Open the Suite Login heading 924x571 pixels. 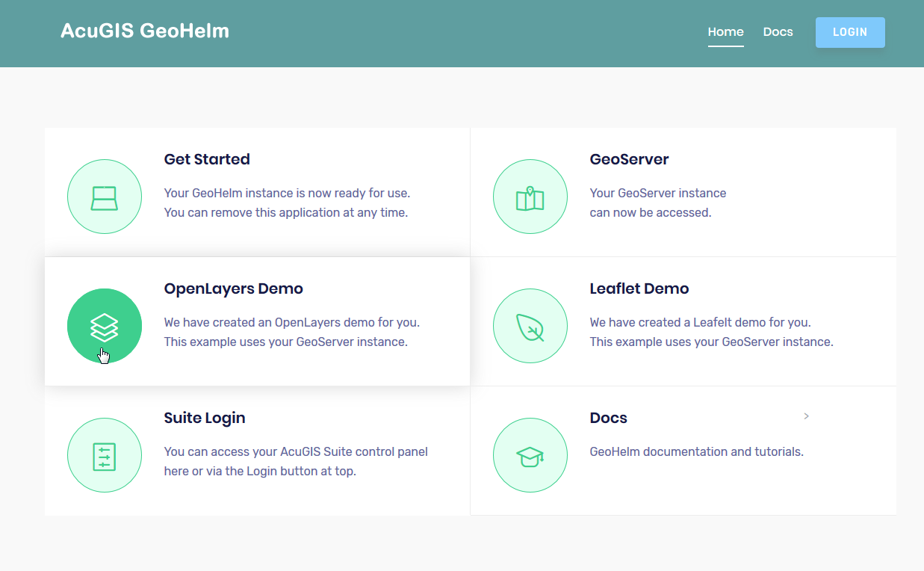coord(205,418)
